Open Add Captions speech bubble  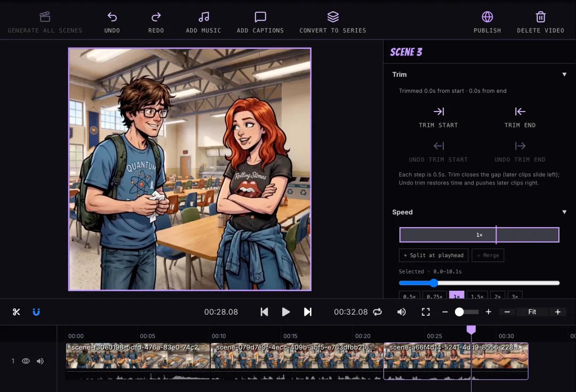pos(260,17)
